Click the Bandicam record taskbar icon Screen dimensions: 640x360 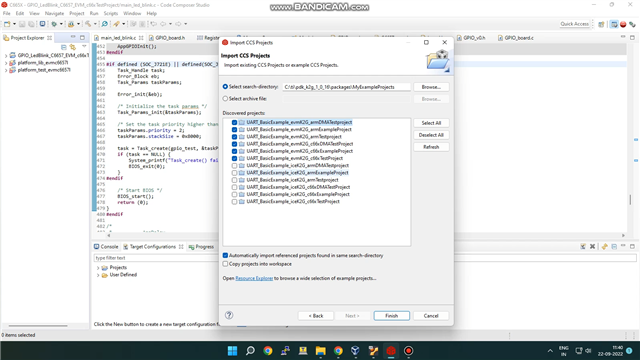pyautogui.click(x=409, y=351)
